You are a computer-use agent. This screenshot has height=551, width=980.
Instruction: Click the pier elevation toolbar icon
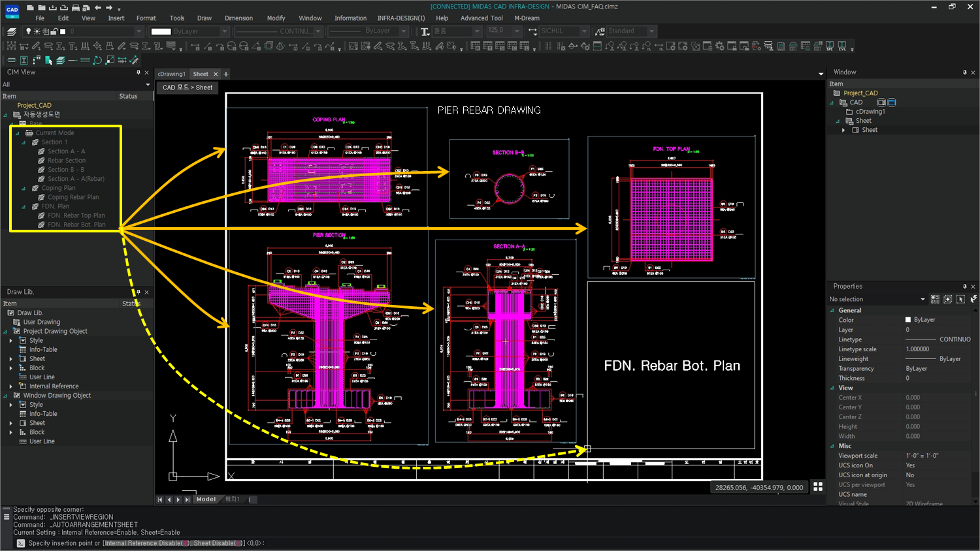(x=768, y=46)
